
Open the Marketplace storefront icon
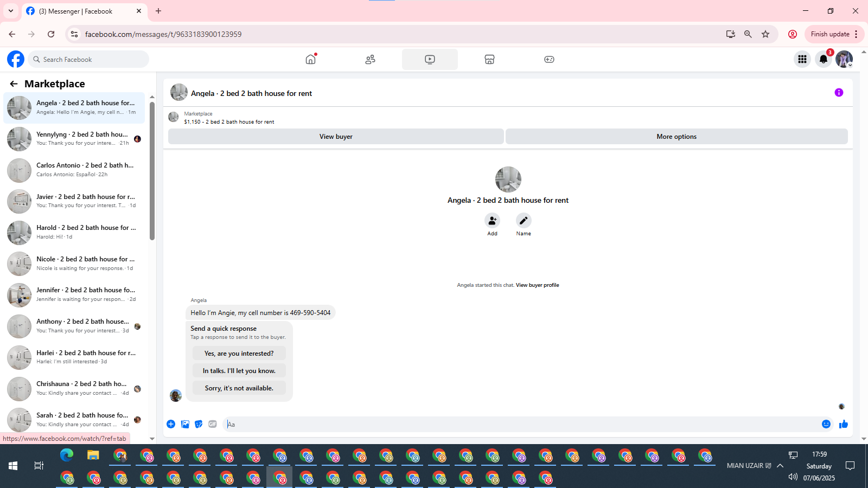489,59
